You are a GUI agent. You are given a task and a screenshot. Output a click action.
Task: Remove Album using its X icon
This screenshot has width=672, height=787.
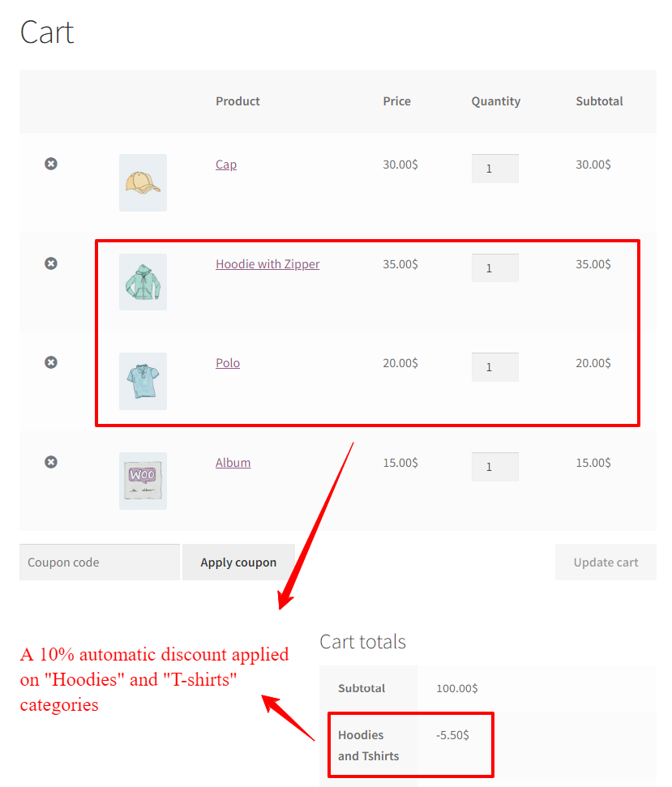51,462
